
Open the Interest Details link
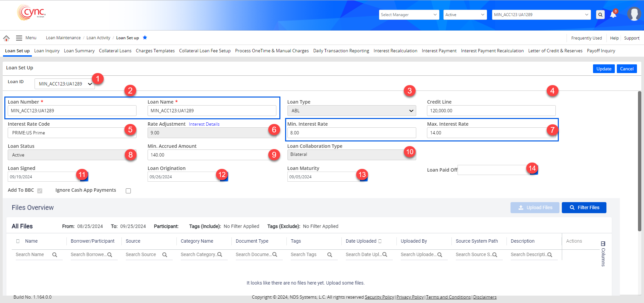204,124
